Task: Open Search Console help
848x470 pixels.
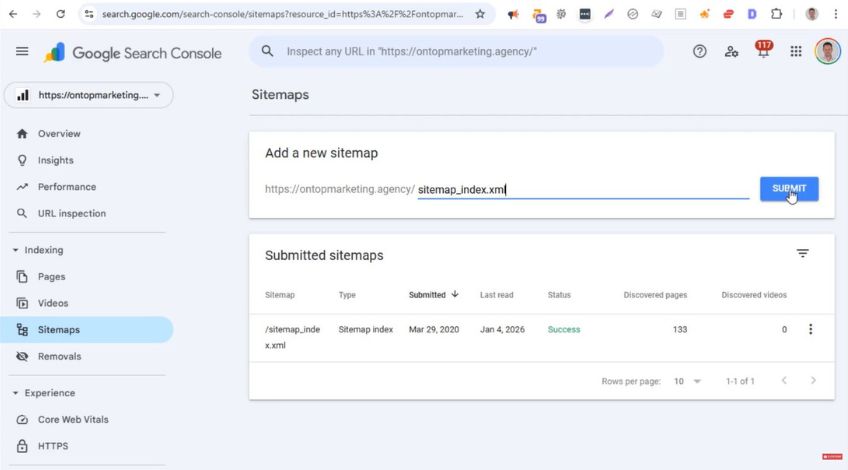Action: pyautogui.click(x=699, y=51)
